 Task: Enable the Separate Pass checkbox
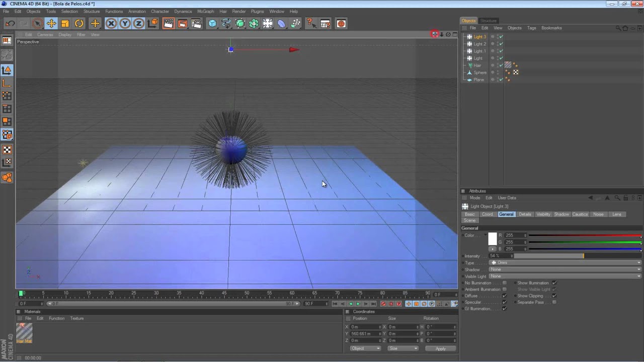(554, 303)
